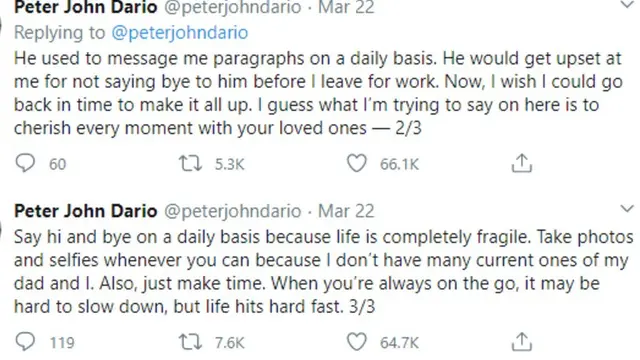Viewport: 640px width, 360px height.
Task: Open the Mar 22 timestamp on the 2/3 tweet
Action: coord(346,7)
